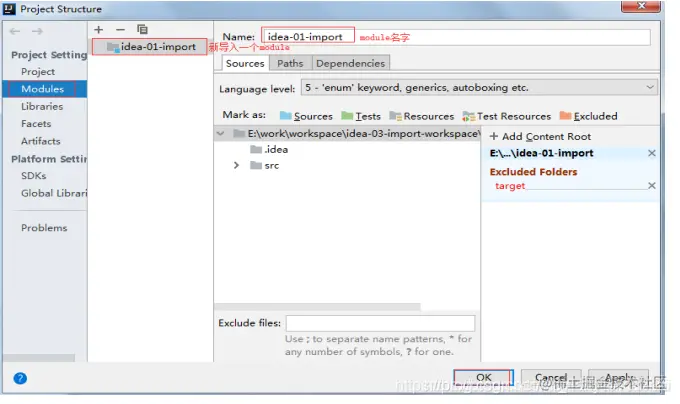Click the Apply button
This screenshot has width=680, height=404.
pyautogui.click(x=619, y=378)
